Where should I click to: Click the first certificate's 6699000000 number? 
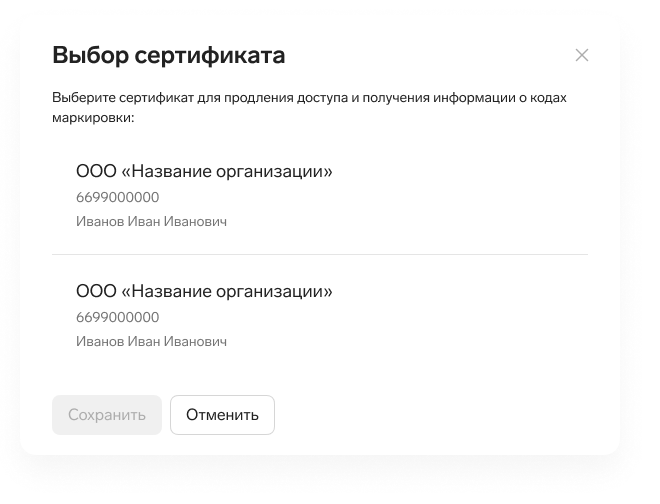pos(117,197)
